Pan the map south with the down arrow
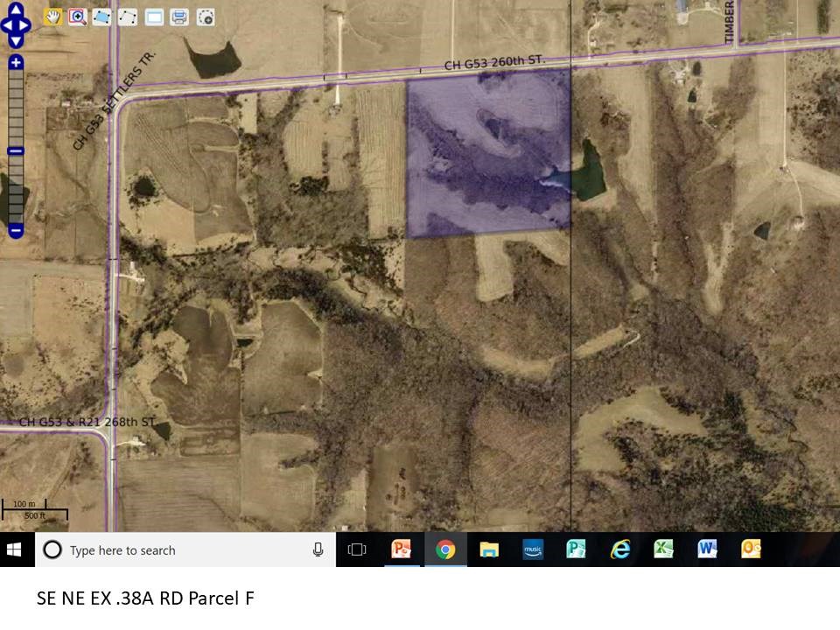 coord(16,39)
